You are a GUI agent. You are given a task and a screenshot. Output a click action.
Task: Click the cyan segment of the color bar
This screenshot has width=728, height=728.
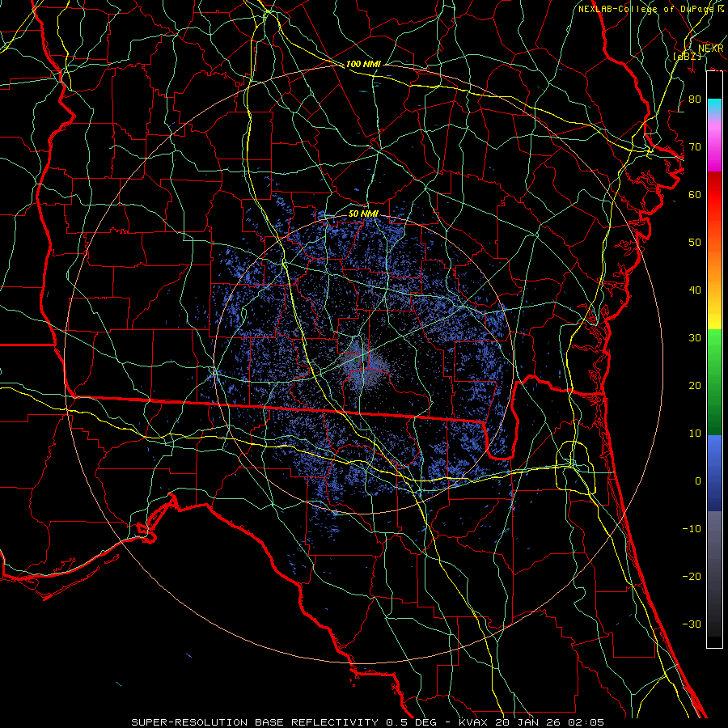pos(714,107)
